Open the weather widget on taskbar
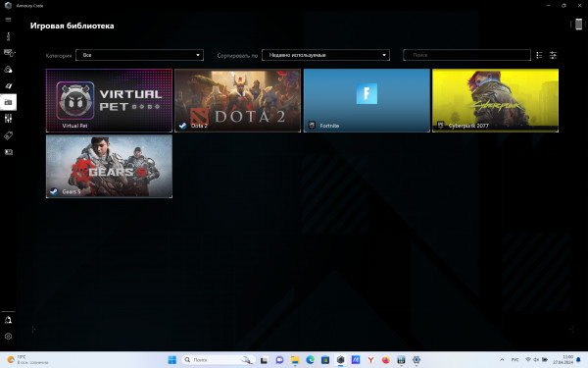Screen dimensions: 588x368 tap(28, 360)
